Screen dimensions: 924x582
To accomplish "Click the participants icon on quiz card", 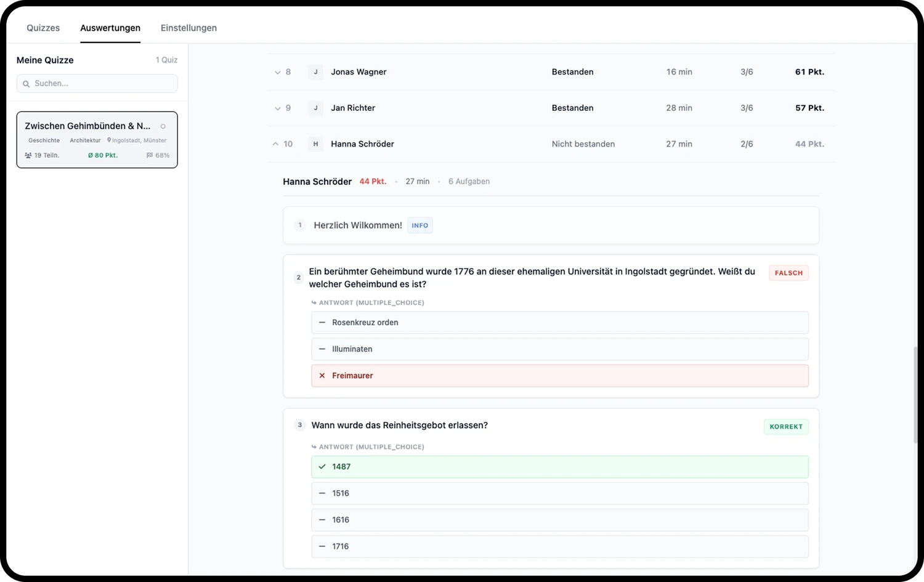I will pyautogui.click(x=28, y=155).
